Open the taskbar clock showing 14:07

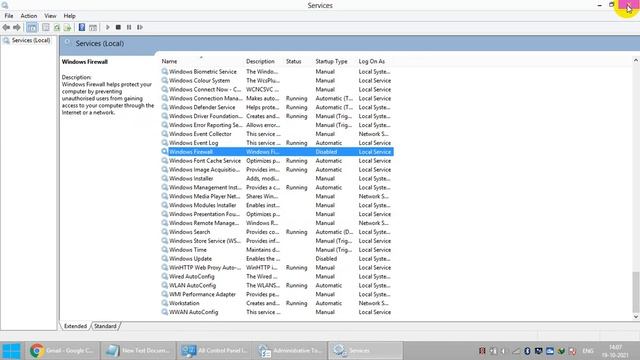coord(616,351)
